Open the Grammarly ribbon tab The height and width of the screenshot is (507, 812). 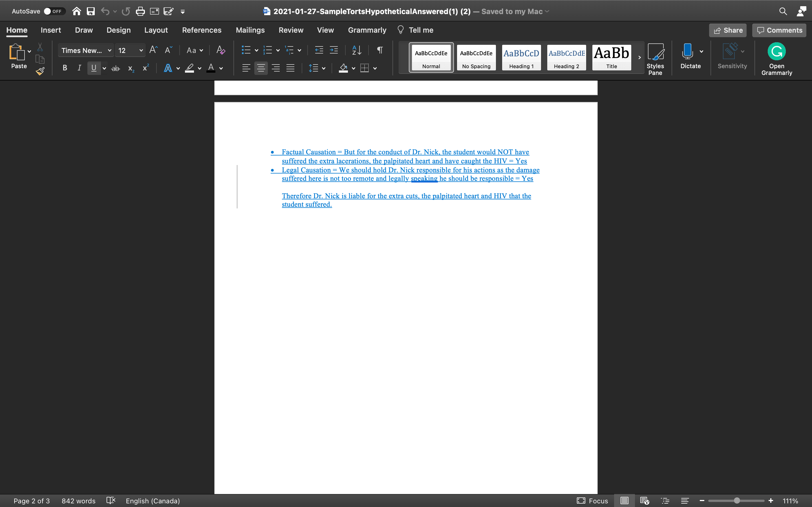[x=367, y=30]
